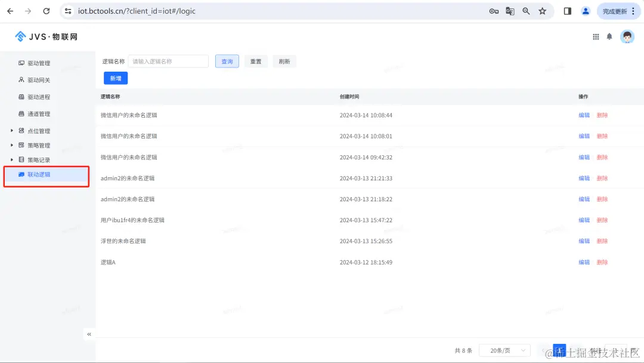Delete the admin2 logic created at 21:18:22
644x363 pixels.
602,199
